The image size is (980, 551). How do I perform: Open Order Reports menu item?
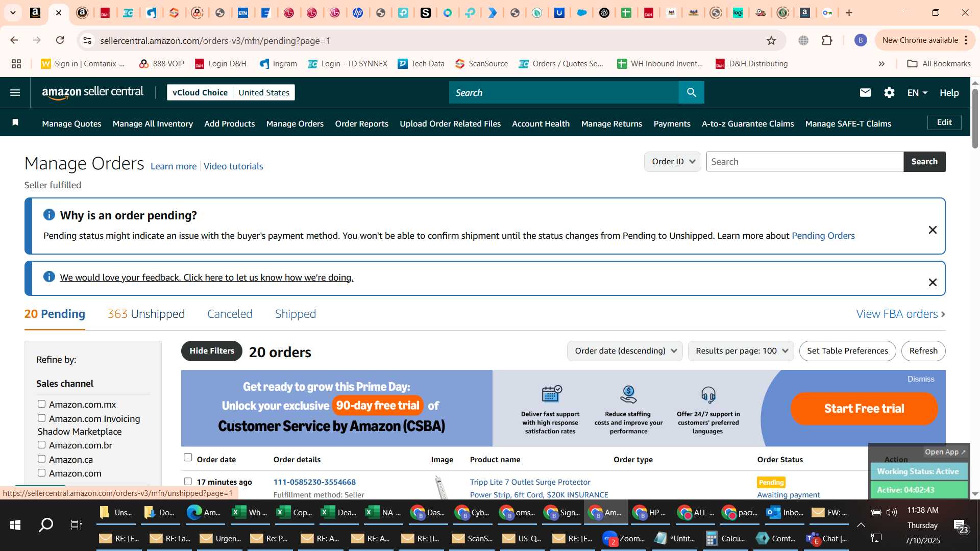point(361,123)
